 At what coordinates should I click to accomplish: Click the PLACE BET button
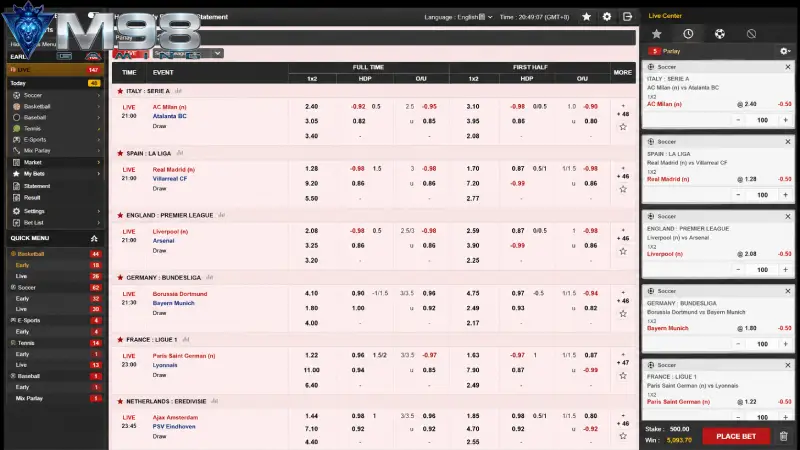point(736,436)
